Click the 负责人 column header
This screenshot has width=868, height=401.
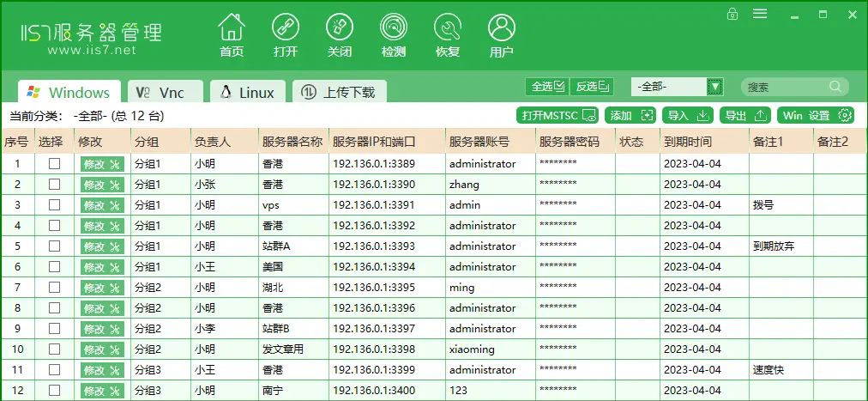[224, 142]
